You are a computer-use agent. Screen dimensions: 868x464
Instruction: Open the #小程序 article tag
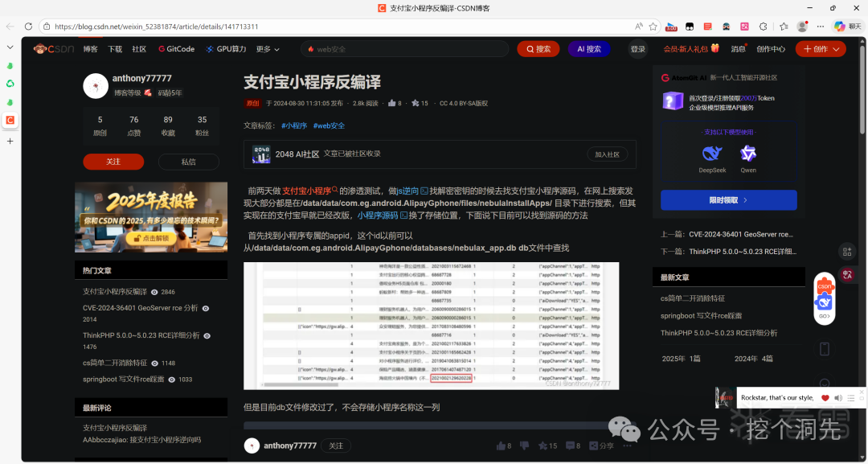[294, 125]
